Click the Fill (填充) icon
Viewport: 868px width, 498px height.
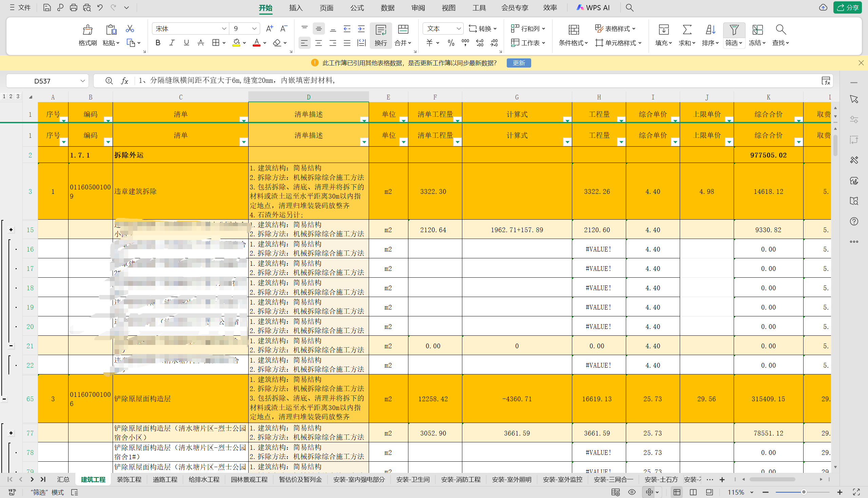pyautogui.click(x=664, y=30)
